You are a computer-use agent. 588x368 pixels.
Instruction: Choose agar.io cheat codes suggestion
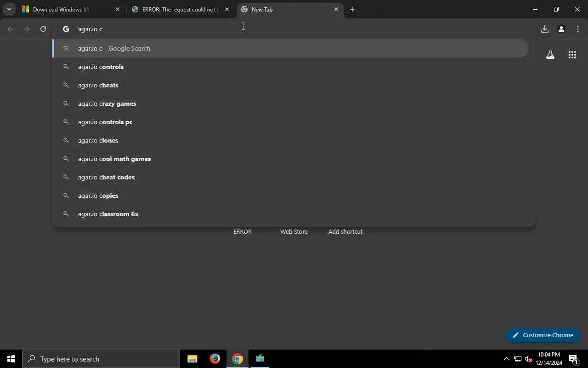point(290,177)
